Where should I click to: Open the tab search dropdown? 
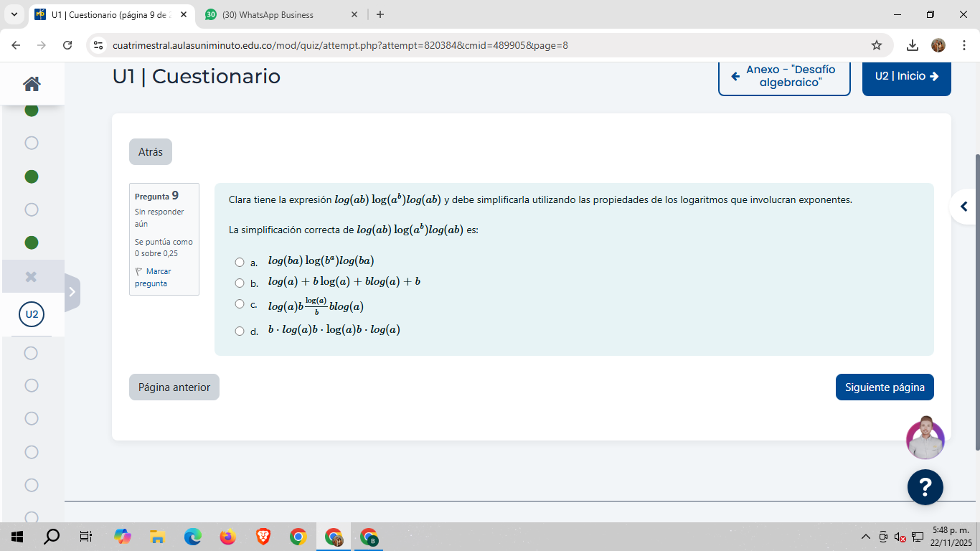(x=14, y=14)
